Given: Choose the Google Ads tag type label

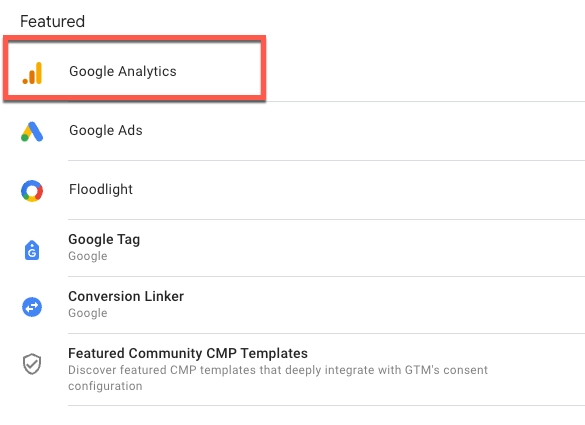Looking at the screenshot, I should pyautogui.click(x=106, y=130).
